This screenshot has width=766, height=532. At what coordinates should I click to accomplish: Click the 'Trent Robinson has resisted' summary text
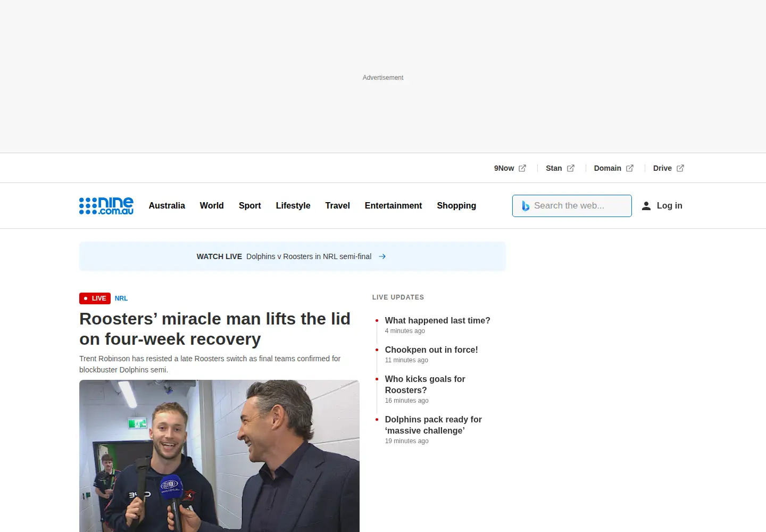point(210,364)
